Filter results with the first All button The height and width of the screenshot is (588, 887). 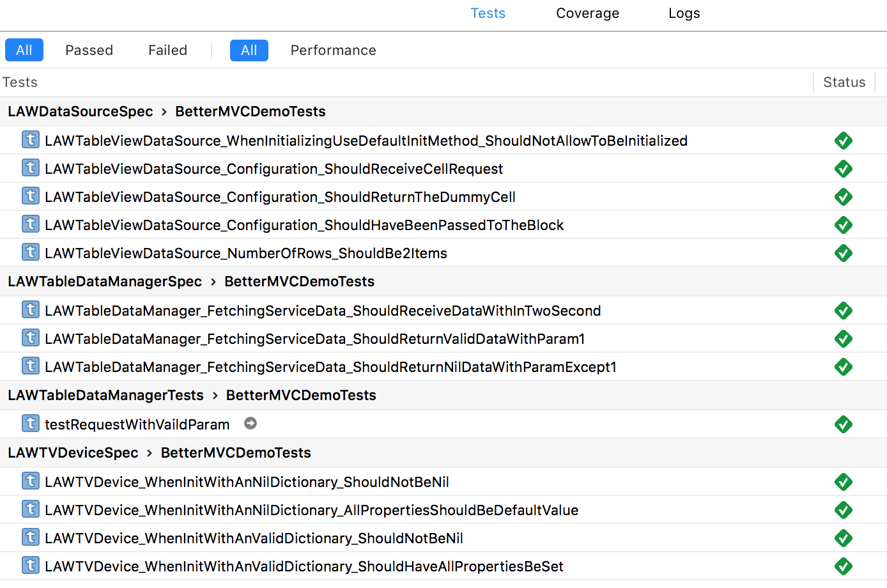point(24,50)
